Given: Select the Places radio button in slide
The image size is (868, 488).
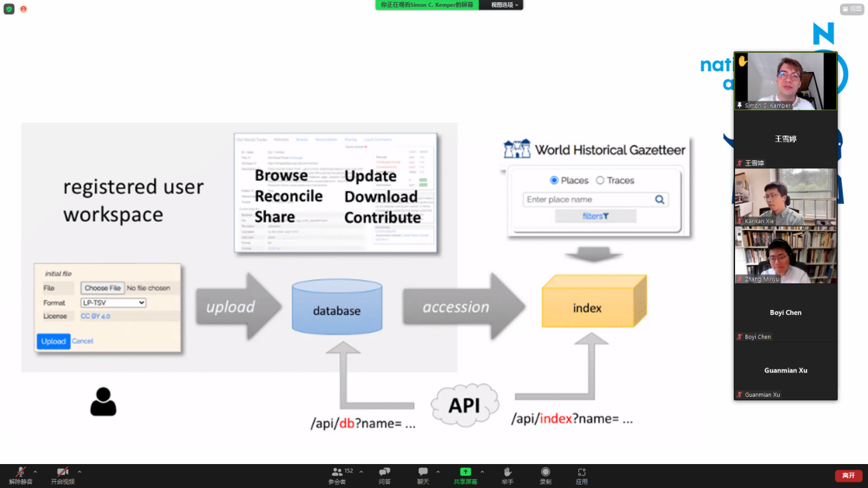Looking at the screenshot, I should [x=554, y=181].
